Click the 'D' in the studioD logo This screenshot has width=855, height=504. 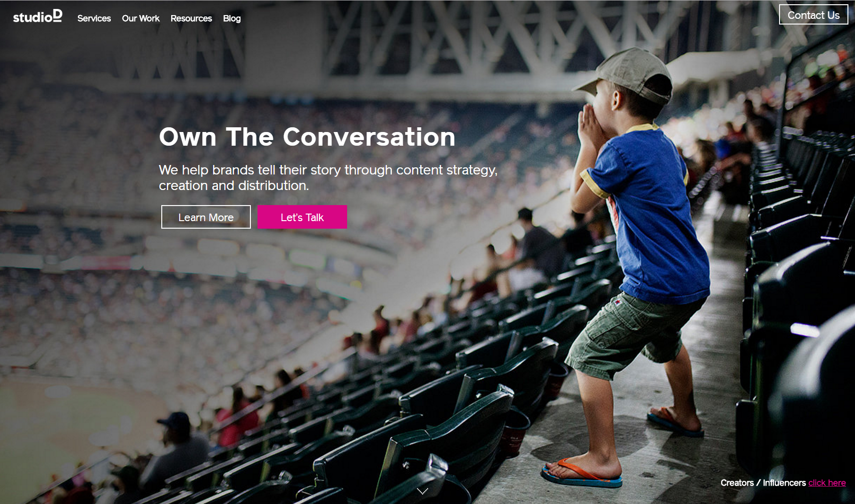[57, 15]
